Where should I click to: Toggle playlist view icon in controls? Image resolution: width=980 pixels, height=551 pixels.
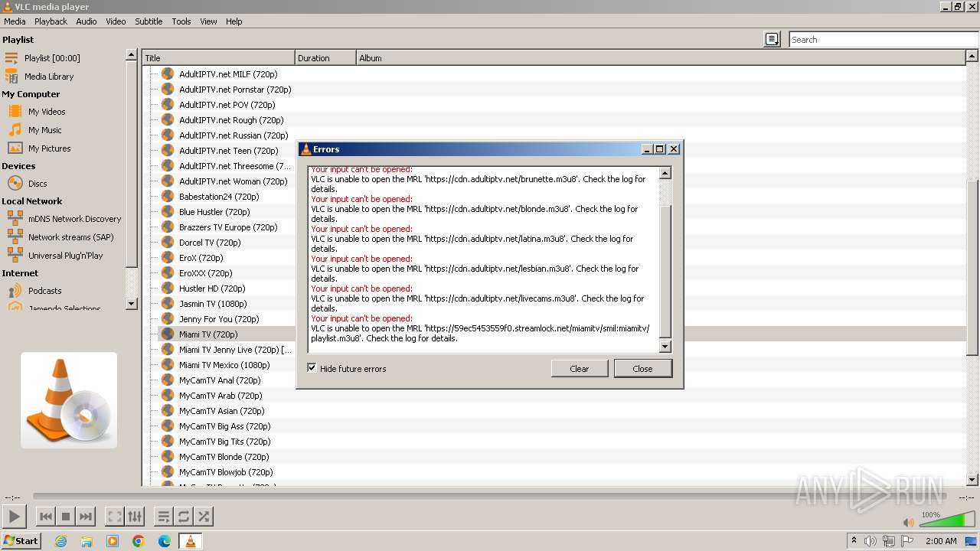point(164,517)
